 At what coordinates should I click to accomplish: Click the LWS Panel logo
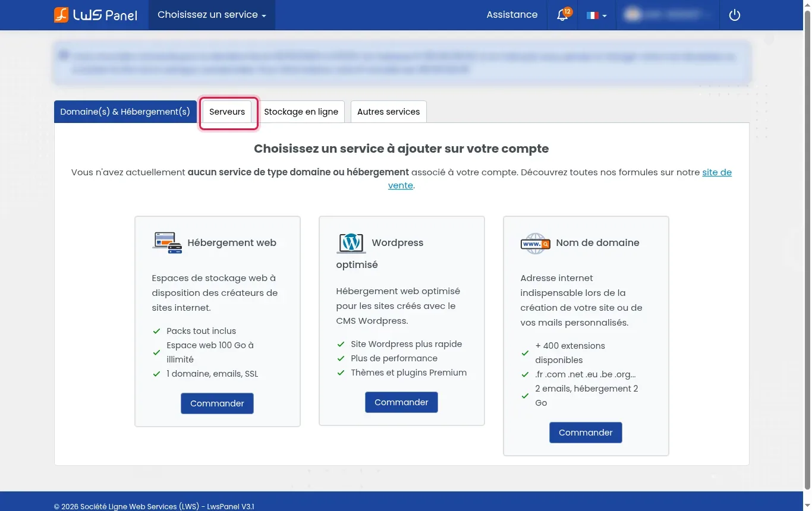coord(96,15)
